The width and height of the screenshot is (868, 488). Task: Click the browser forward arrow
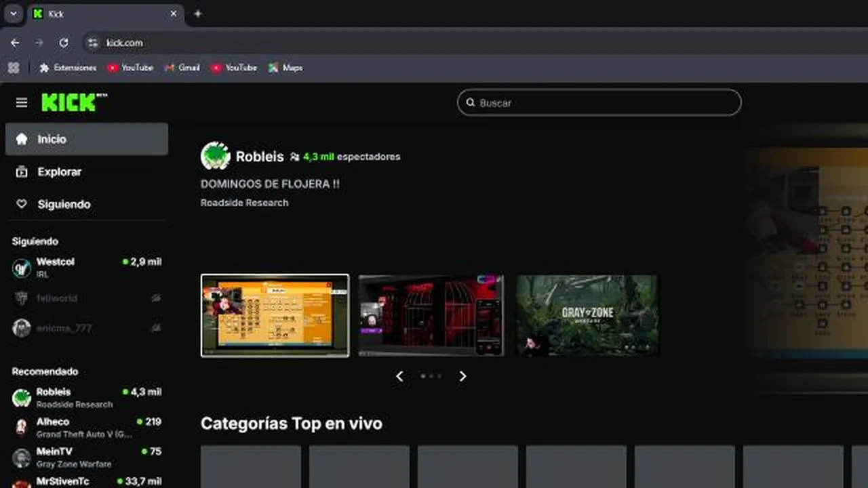[x=39, y=43]
